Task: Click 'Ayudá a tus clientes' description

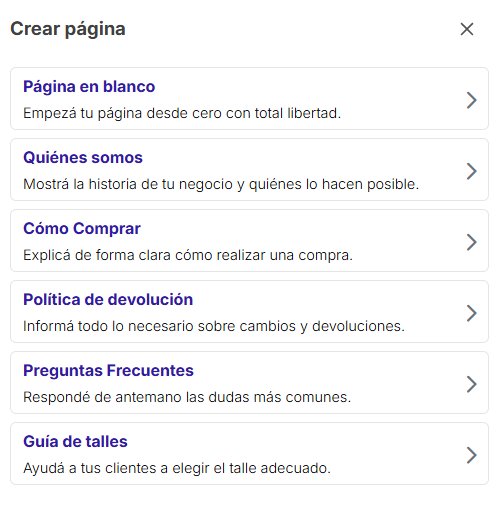Action: pyautogui.click(x=177, y=468)
